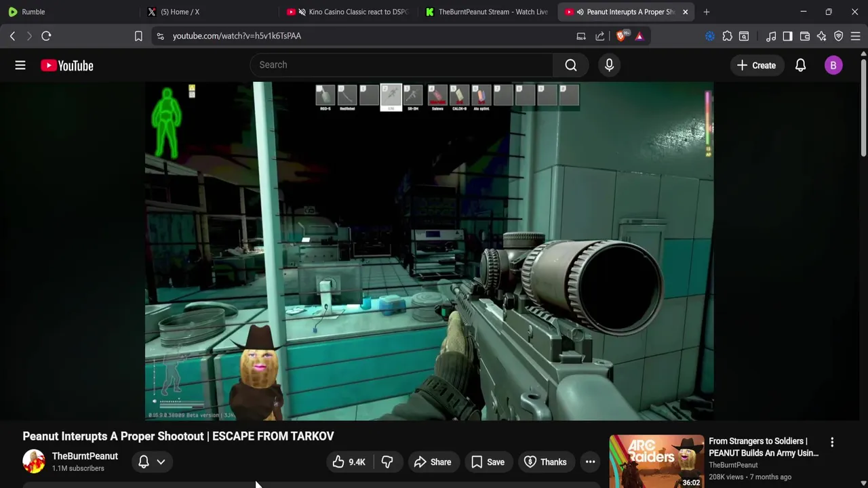Click the '1.1M subscribers' text
868x488 pixels.
78,468
